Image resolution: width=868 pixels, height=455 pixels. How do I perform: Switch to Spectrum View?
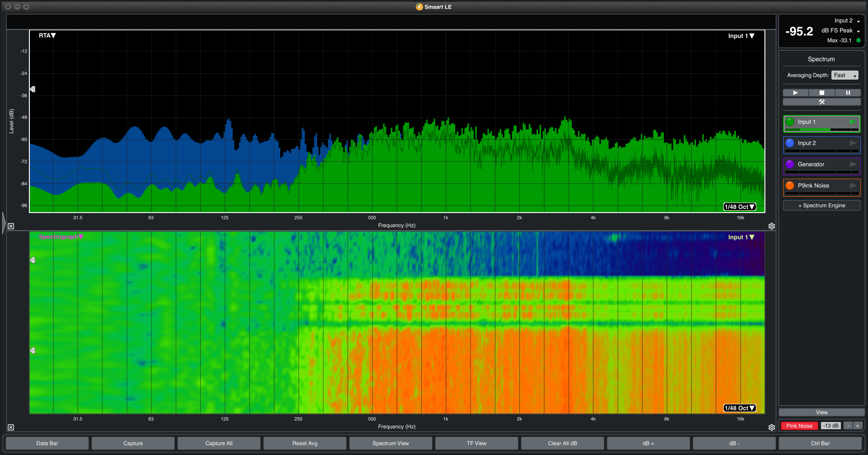coord(391,443)
